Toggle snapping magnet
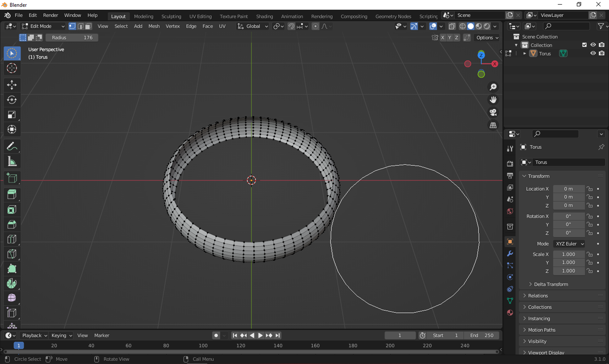609x364 pixels. 291,26
